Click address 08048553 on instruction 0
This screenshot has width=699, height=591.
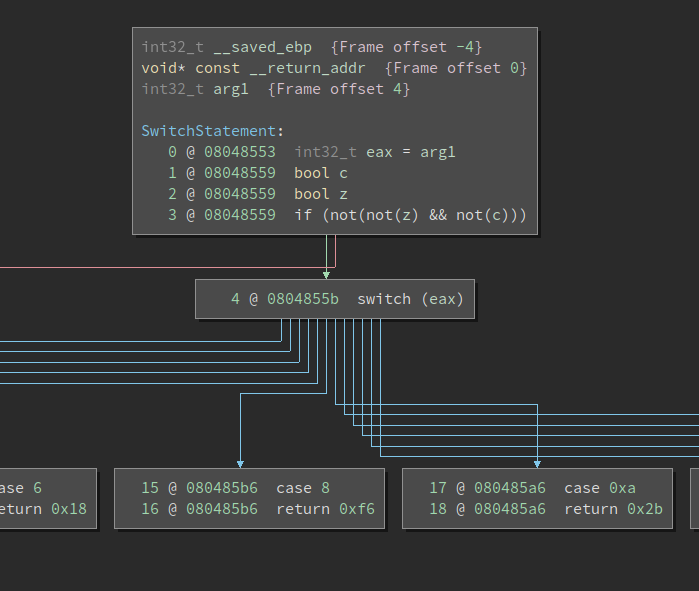[x=239, y=152]
